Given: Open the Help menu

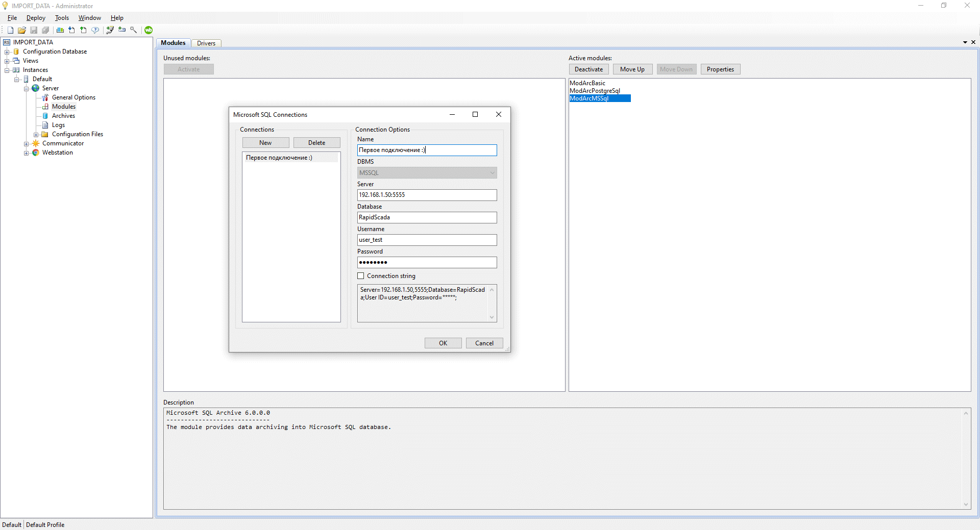Looking at the screenshot, I should point(117,18).
